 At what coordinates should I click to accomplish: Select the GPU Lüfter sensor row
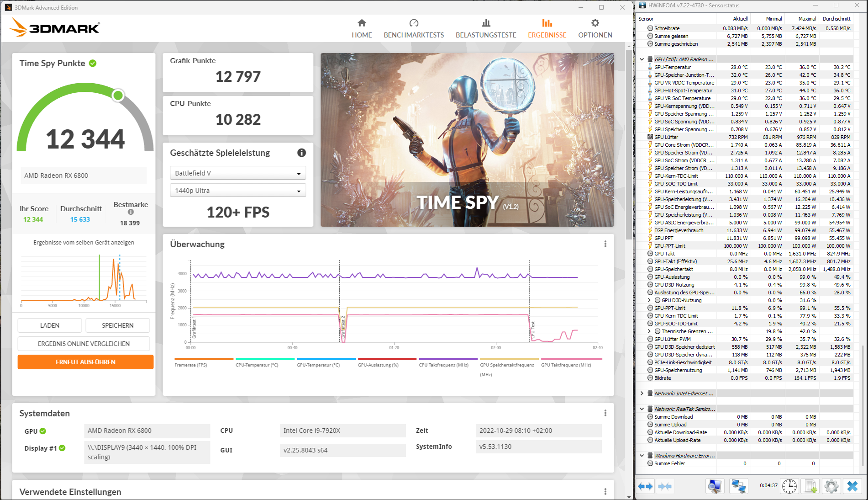point(745,137)
